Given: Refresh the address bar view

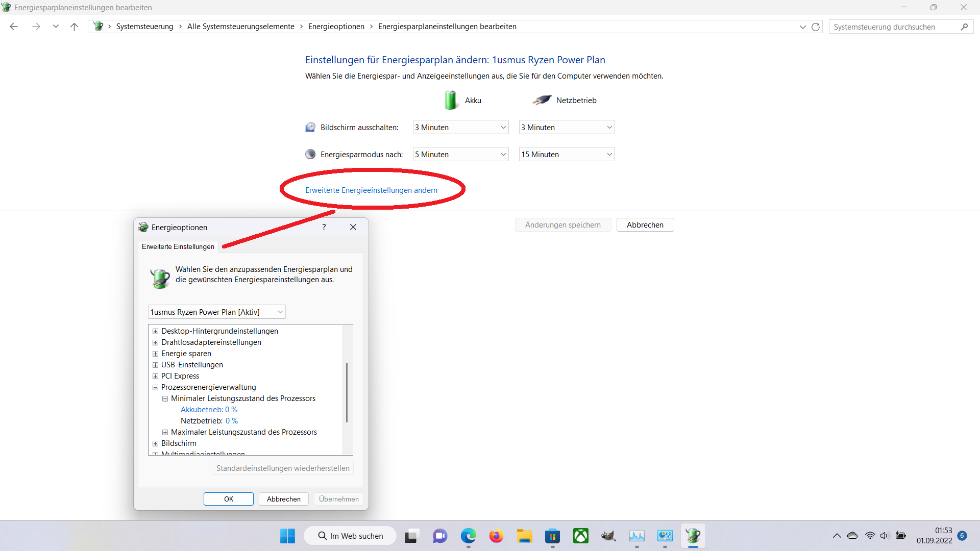Looking at the screenshot, I should click(x=816, y=27).
